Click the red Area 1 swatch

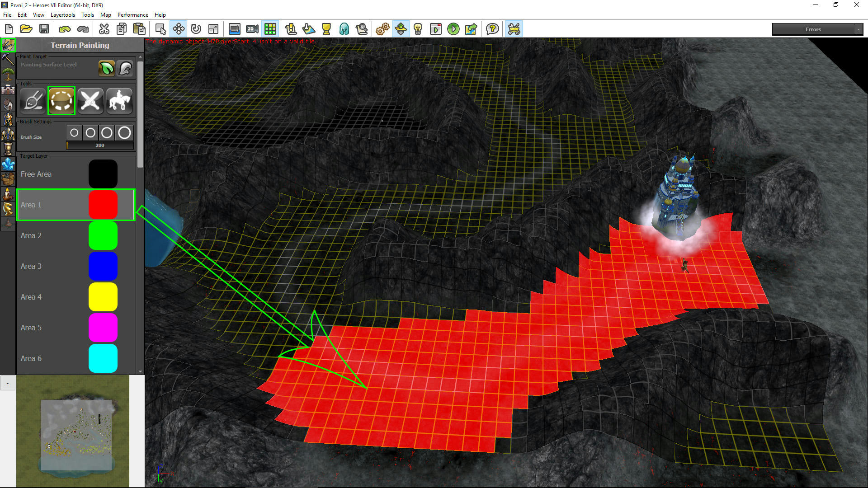click(x=103, y=205)
